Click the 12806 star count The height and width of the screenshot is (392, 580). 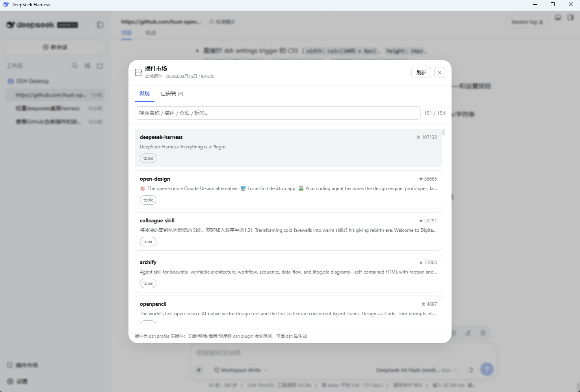[428, 263]
